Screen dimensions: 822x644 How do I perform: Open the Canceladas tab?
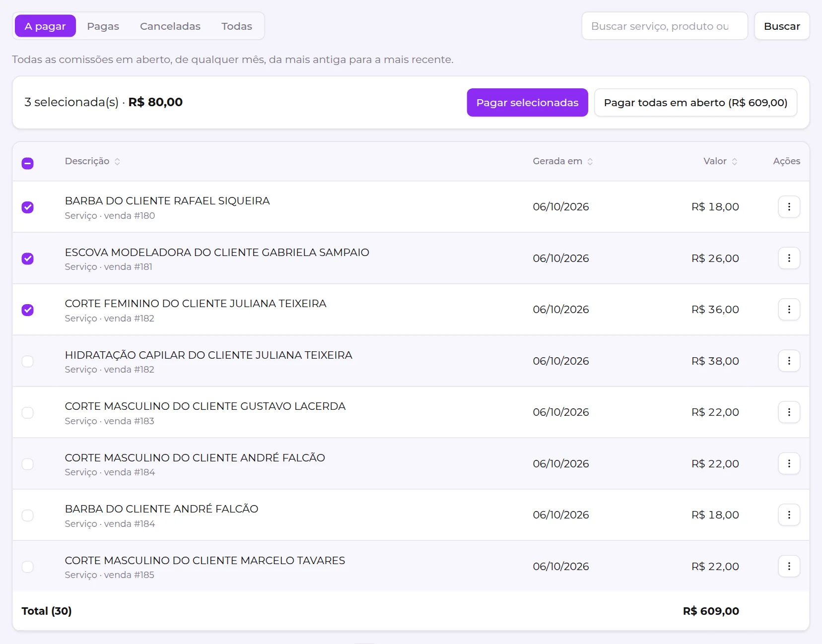[x=170, y=26]
